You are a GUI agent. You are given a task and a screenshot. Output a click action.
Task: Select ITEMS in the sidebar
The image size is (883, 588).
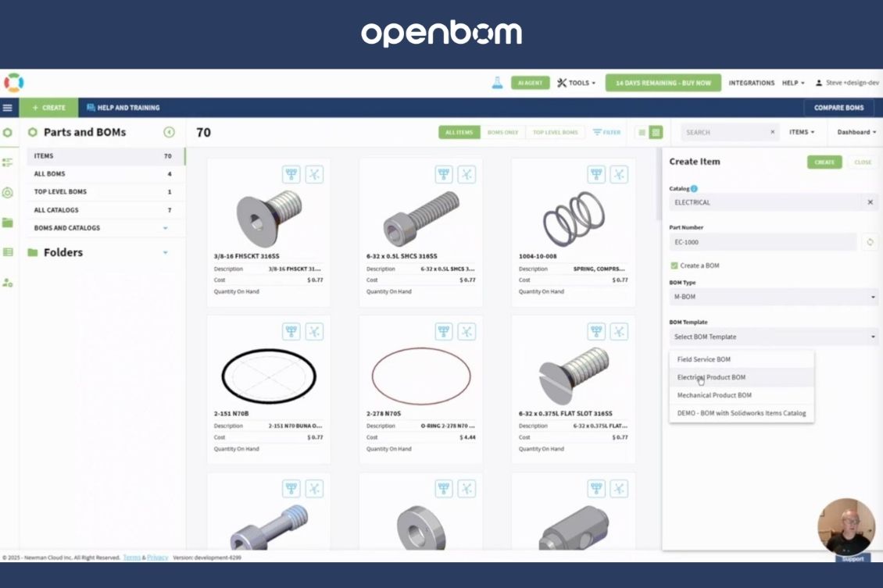pos(105,156)
